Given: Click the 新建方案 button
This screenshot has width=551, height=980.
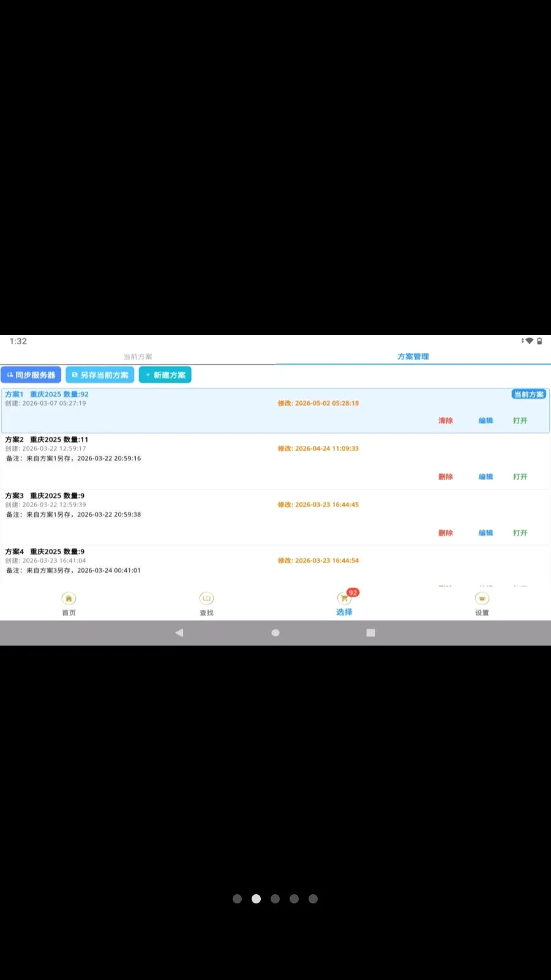Looking at the screenshot, I should pyautogui.click(x=165, y=375).
